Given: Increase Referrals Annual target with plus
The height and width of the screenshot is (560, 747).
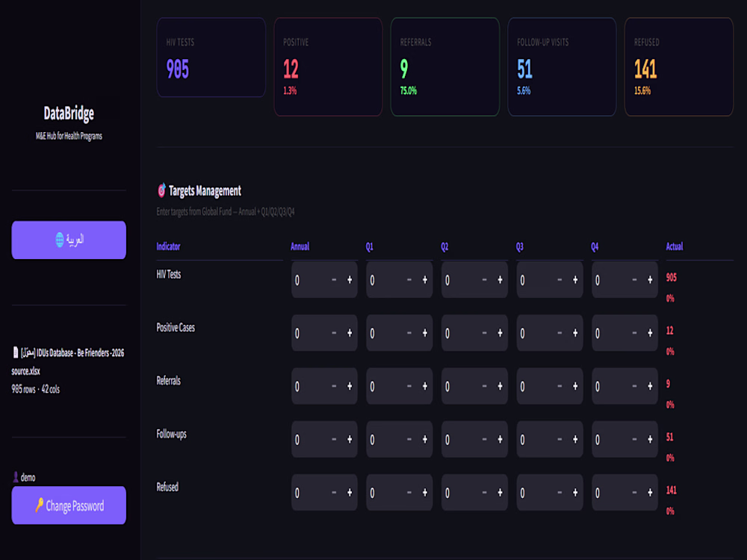Looking at the screenshot, I should pyautogui.click(x=350, y=387).
